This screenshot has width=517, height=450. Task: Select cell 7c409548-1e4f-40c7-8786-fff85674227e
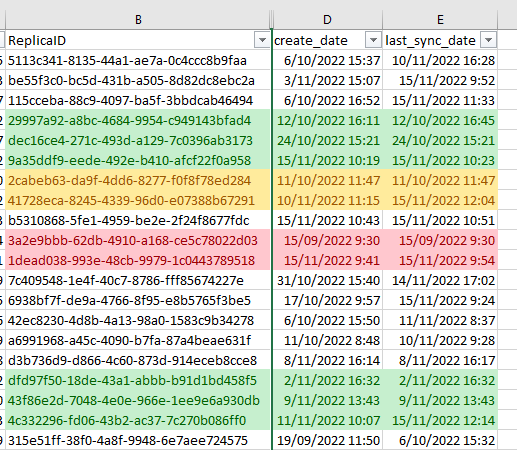click(x=138, y=280)
